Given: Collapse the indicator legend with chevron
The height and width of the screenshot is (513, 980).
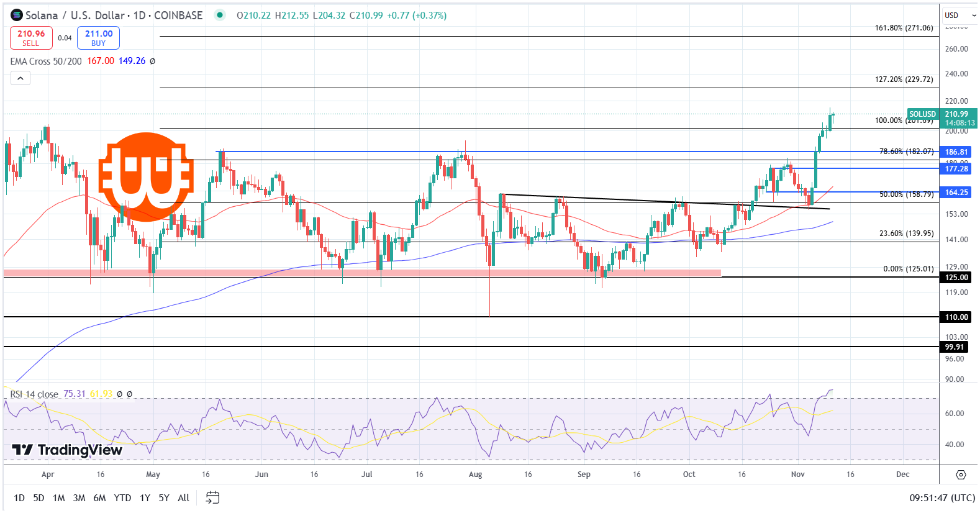Looking at the screenshot, I should pos(20,78).
